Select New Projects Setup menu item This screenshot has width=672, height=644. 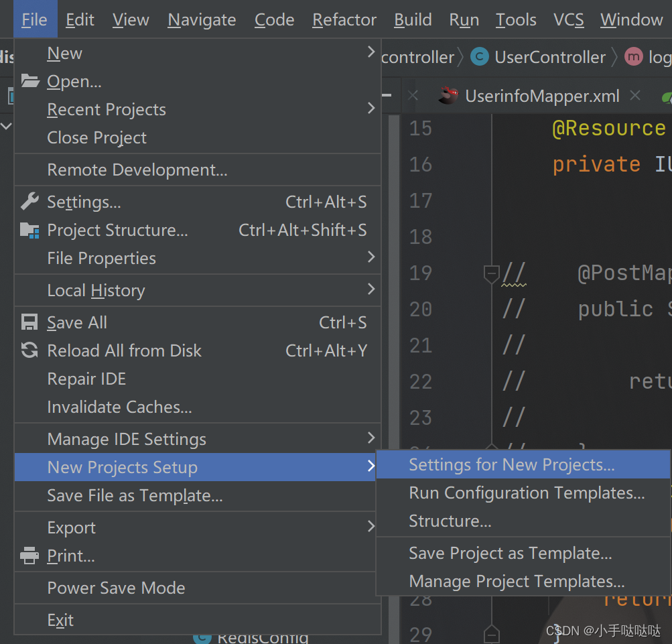[195, 467]
